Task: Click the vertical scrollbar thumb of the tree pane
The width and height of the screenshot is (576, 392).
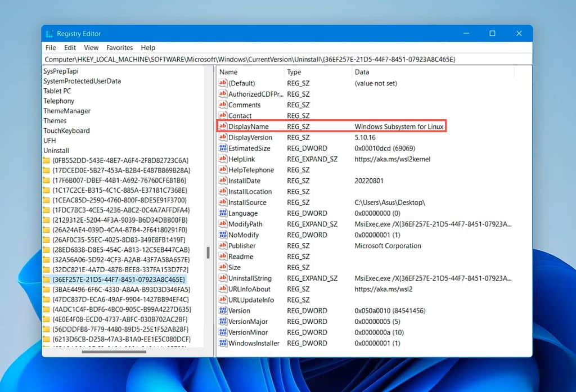Action: (x=208, y=253)
